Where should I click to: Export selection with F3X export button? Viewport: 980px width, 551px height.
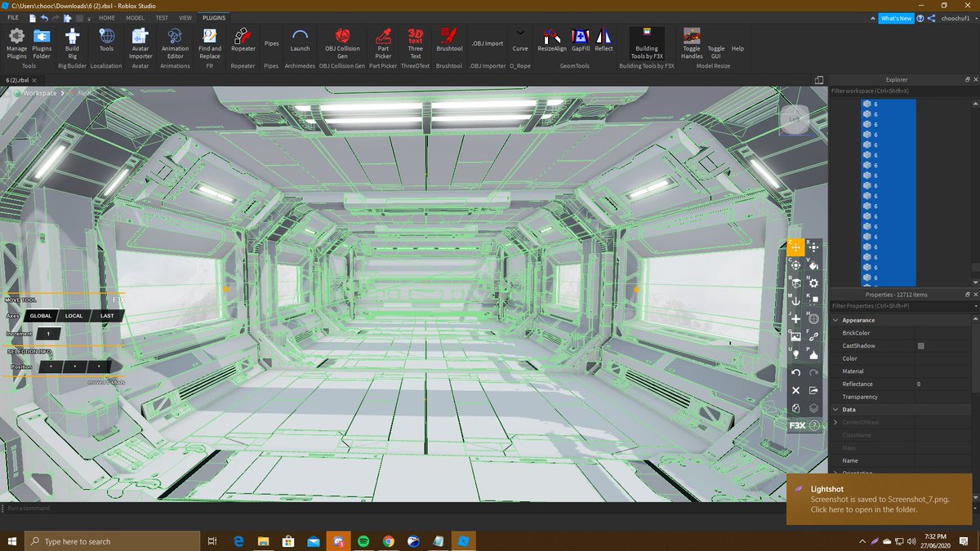pyautogui.click(x=814, y=390)
